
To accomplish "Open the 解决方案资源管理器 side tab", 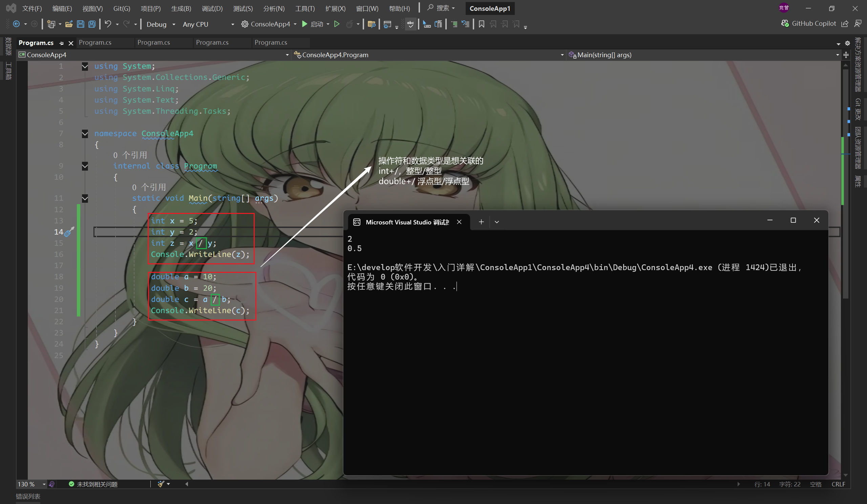I will 858,65.
